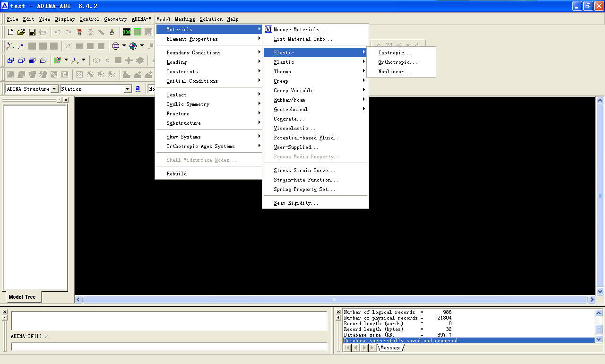Close the Model Tree panel with X

66,100
